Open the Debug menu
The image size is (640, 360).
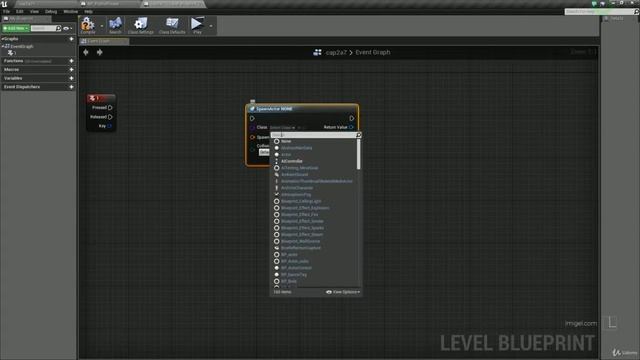point(51,11)
